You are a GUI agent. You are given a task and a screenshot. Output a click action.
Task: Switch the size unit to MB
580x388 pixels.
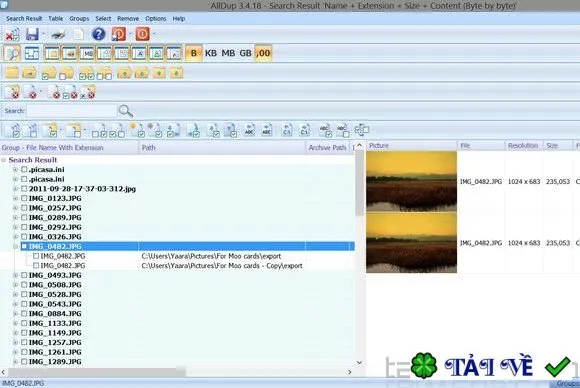[228, 53]
